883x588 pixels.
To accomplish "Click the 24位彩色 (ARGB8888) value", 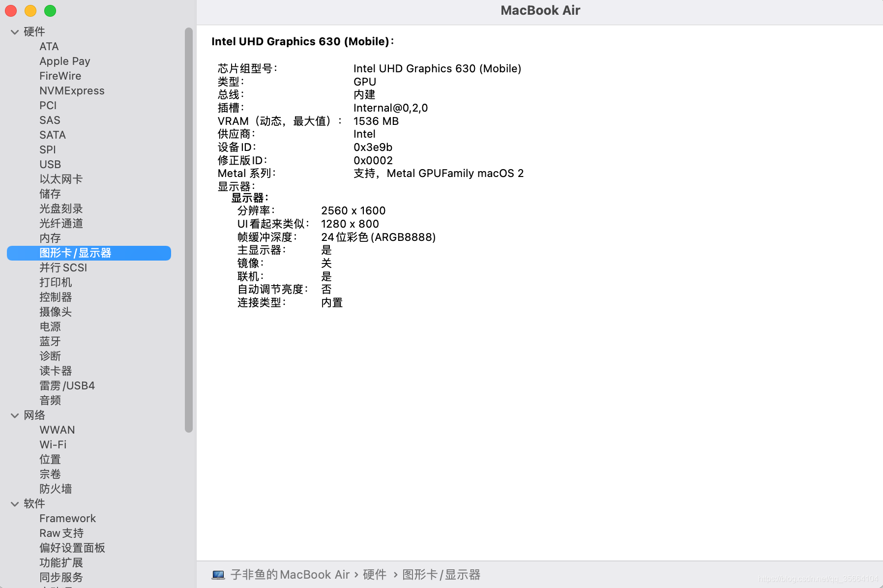I will [379, 237].
